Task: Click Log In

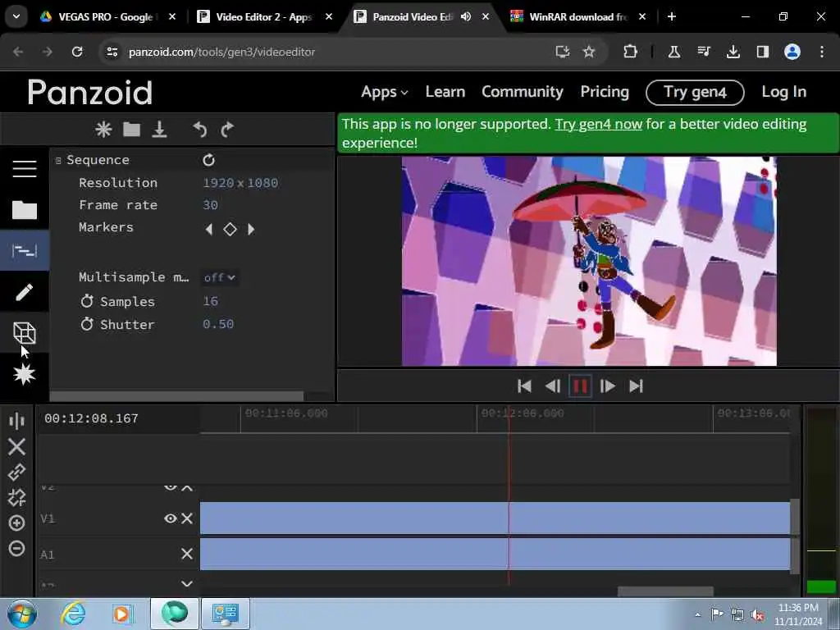Action: 783,92
